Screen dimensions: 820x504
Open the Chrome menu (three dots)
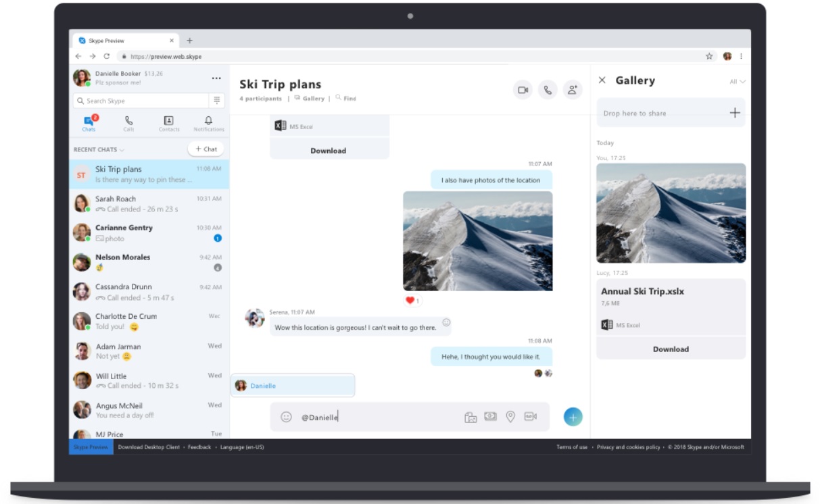[x=742, y=57]
